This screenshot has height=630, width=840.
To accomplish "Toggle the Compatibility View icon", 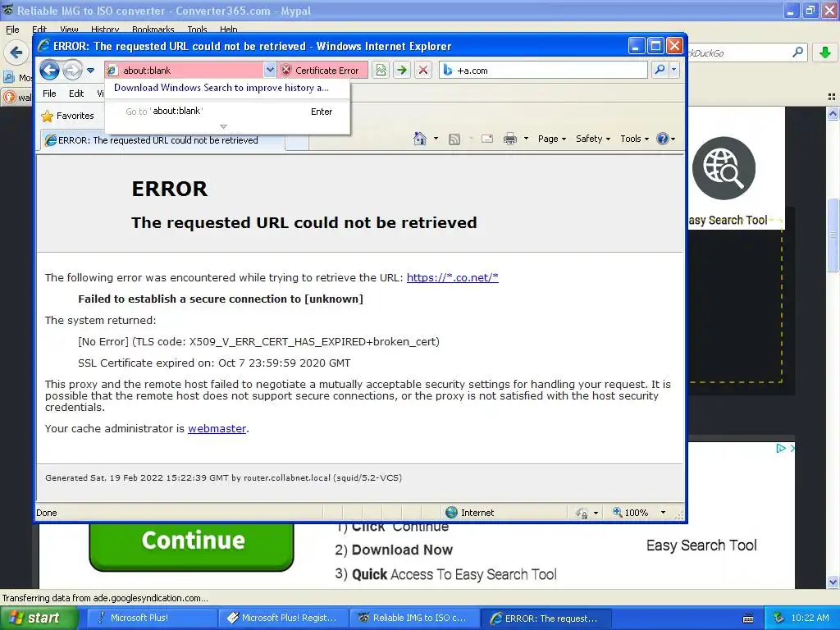I will click(x=381, y=71).
